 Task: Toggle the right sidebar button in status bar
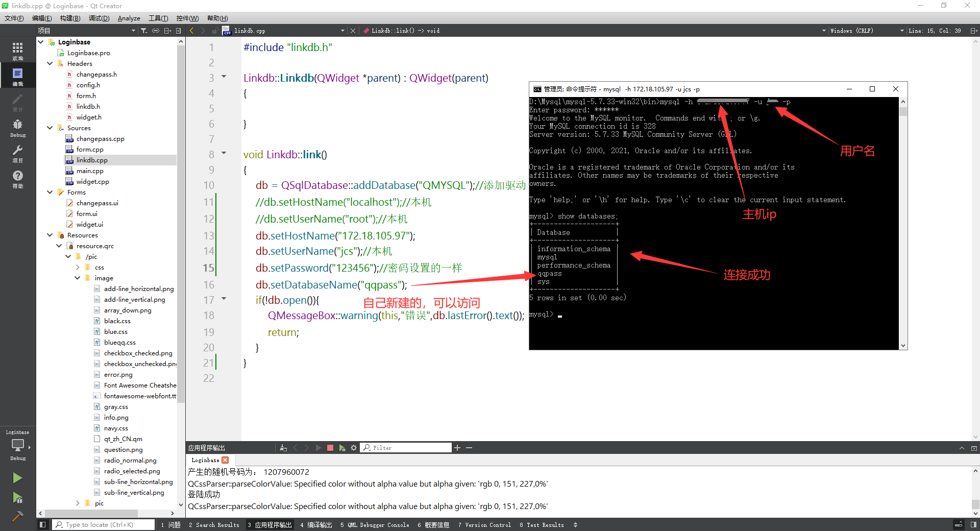973,524
